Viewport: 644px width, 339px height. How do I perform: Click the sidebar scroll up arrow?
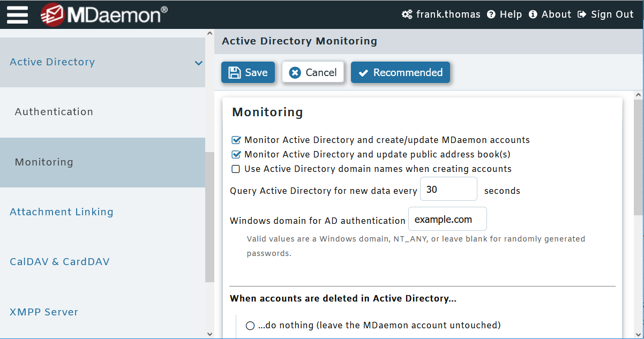[x=209, y=34]
